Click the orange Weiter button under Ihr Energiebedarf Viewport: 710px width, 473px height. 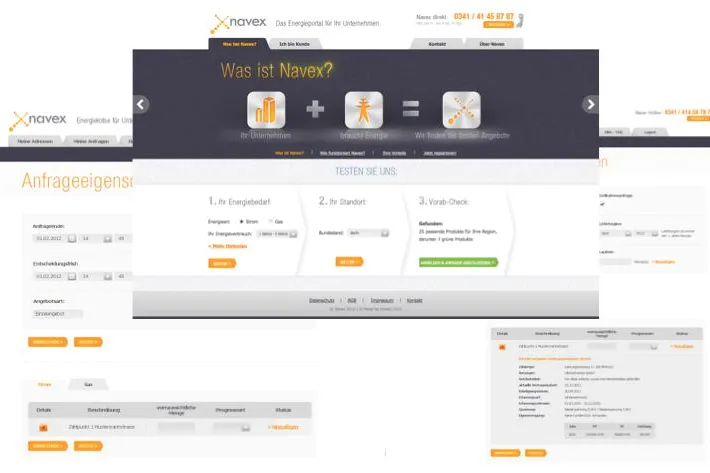pyautogui.click(x=222, y=263)
